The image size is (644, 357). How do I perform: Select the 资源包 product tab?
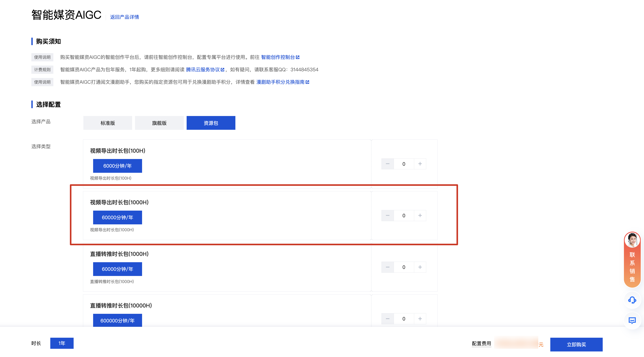click(x=211, y=123)
